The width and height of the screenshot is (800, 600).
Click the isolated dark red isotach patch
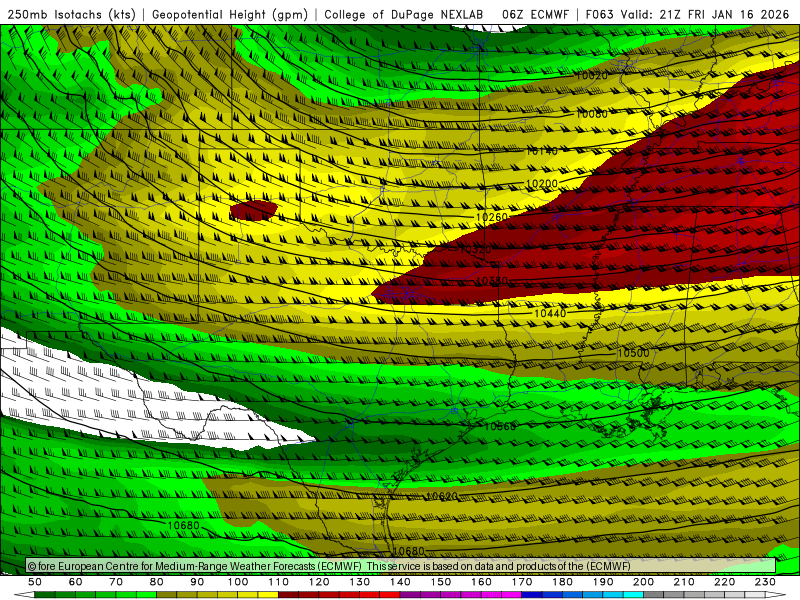tap(254, 210)
